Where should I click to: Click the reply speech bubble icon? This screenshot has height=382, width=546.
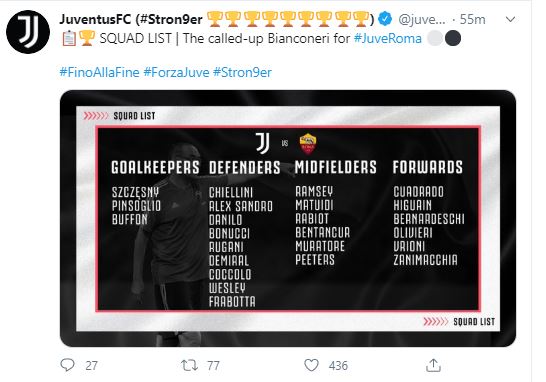click(x=67, y=365)
